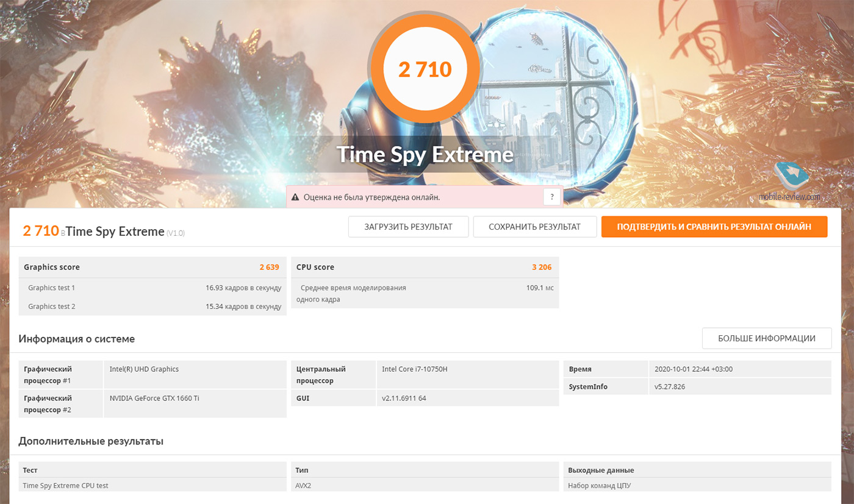The image size is (854, 504).
Task: Select CPU score value 3 206
Action: pos(542,267)
